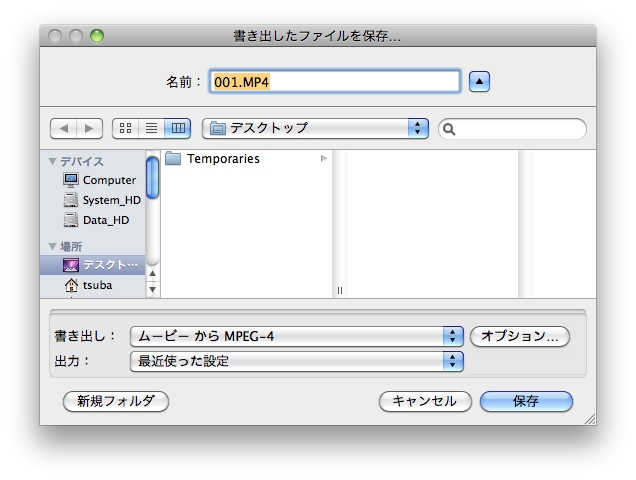Select the tsuba home folder

[x=92, y=285]
